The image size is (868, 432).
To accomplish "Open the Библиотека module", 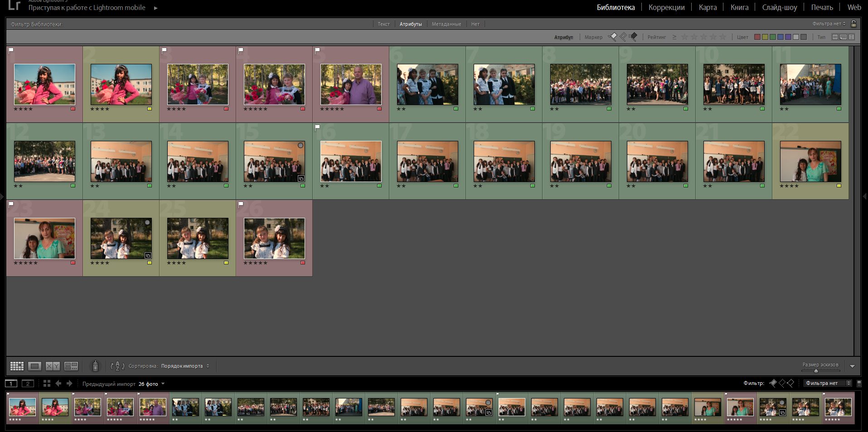I will pyautogui.click(x=616, y=7).
